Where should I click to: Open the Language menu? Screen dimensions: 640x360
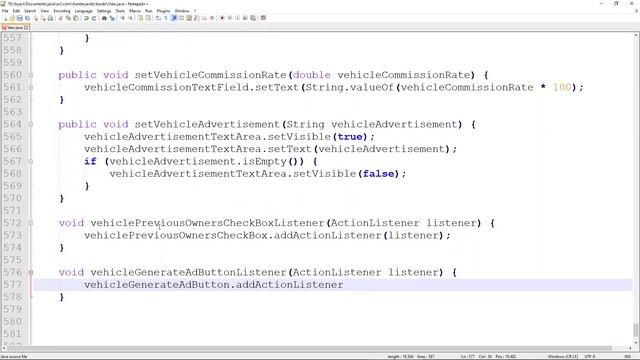84,11
